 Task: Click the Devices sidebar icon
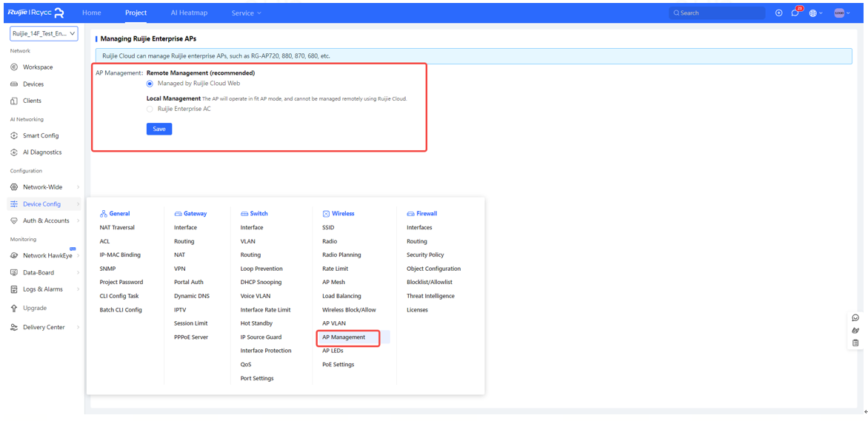14,84
